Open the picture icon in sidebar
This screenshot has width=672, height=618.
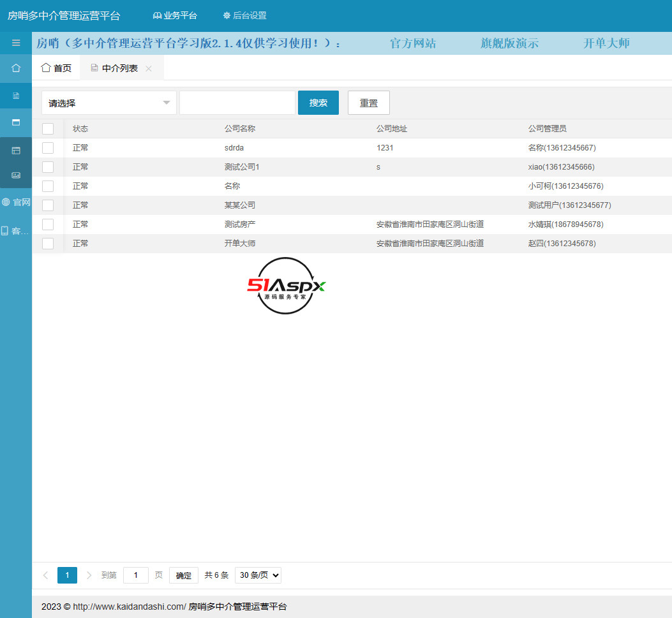pos(16,175)
